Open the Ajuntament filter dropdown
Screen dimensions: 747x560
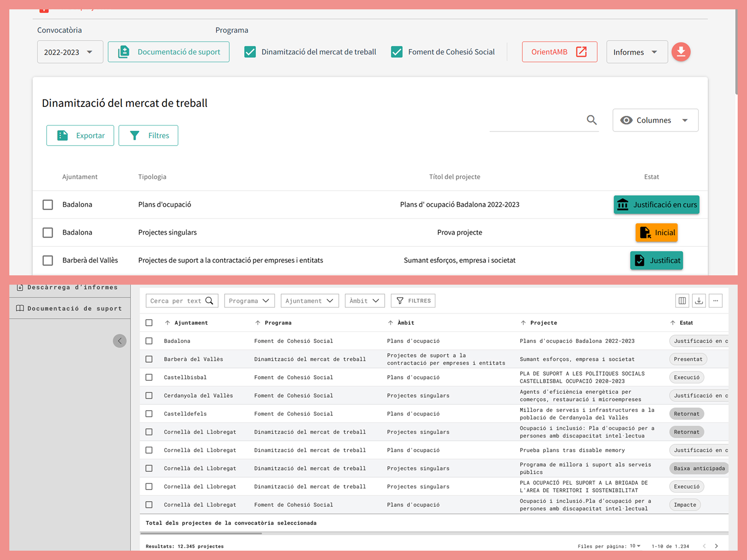(310, 301)
